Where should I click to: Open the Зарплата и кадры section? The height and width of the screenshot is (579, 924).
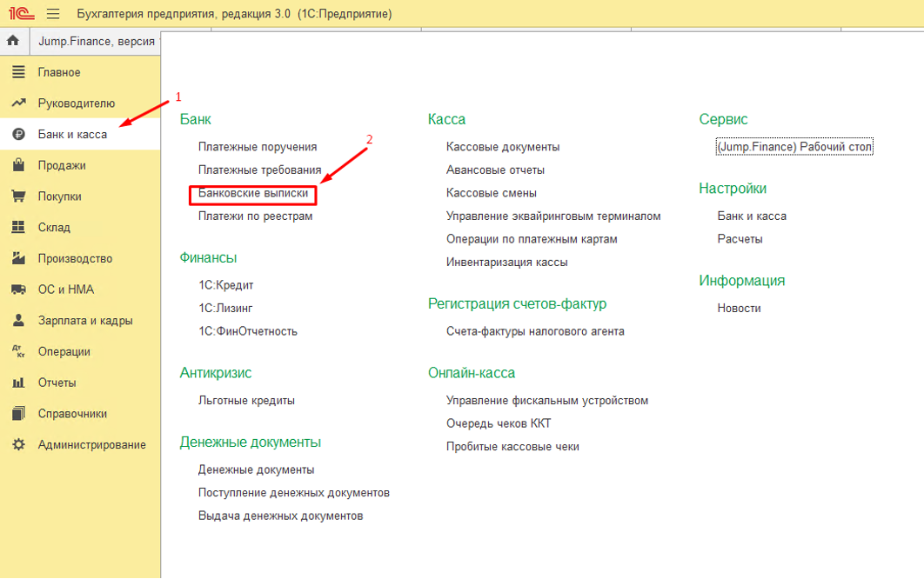84,321
